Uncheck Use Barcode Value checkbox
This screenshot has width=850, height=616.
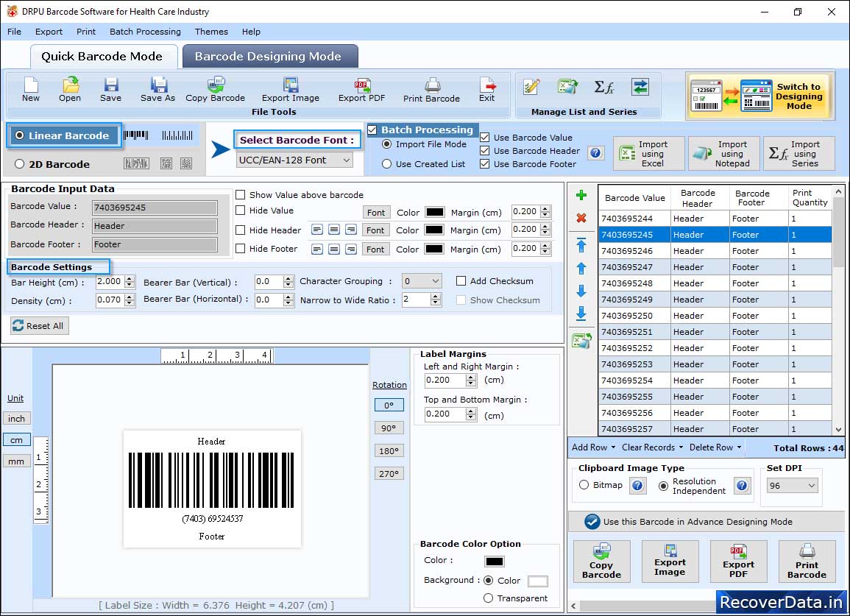coord(485,137)
